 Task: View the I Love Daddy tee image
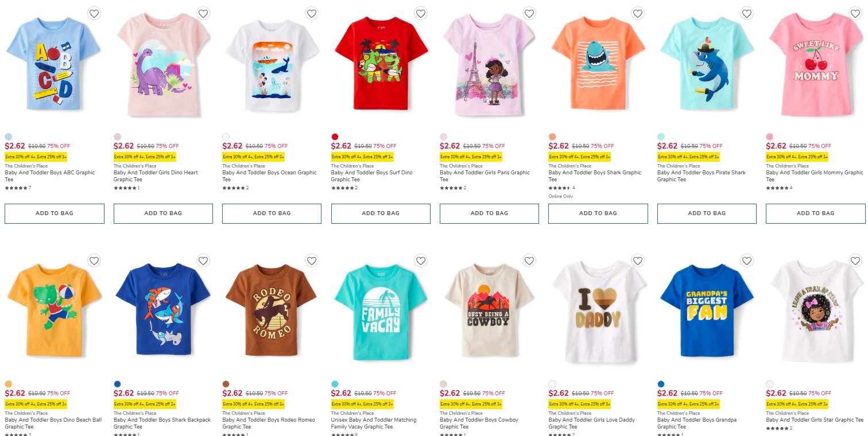(598, 313)
